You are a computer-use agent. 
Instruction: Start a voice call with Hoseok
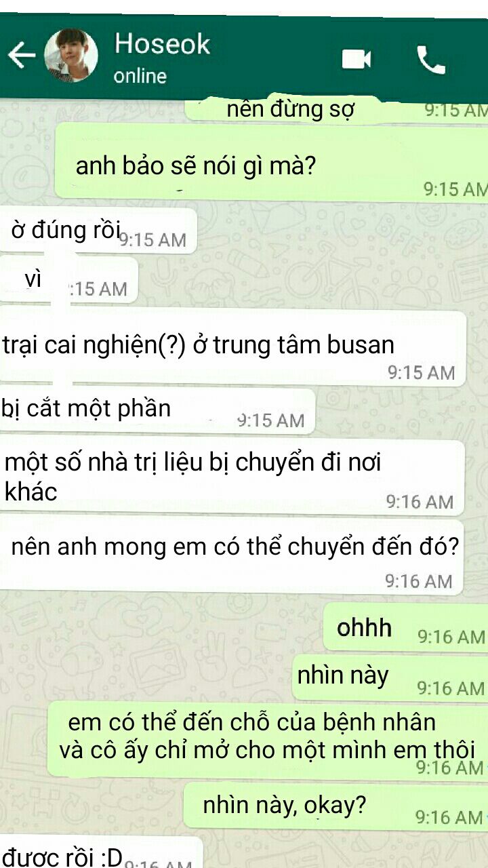(x=430, y=60)
